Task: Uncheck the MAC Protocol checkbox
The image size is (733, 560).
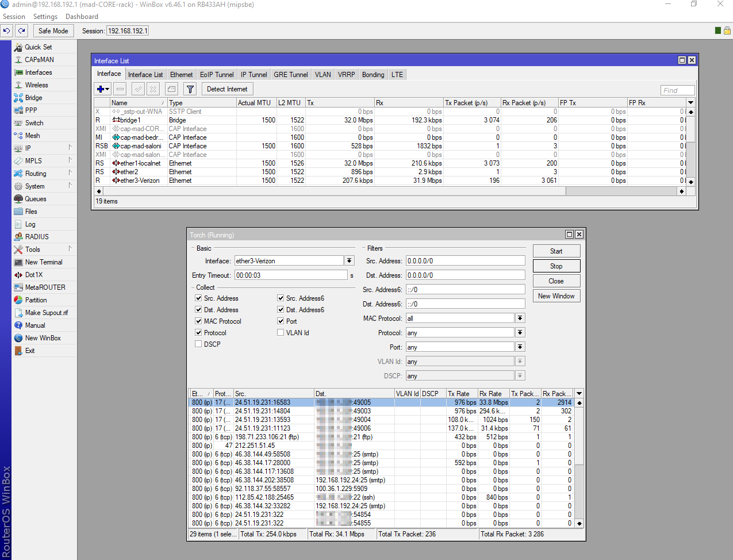Action: [198, 321]
